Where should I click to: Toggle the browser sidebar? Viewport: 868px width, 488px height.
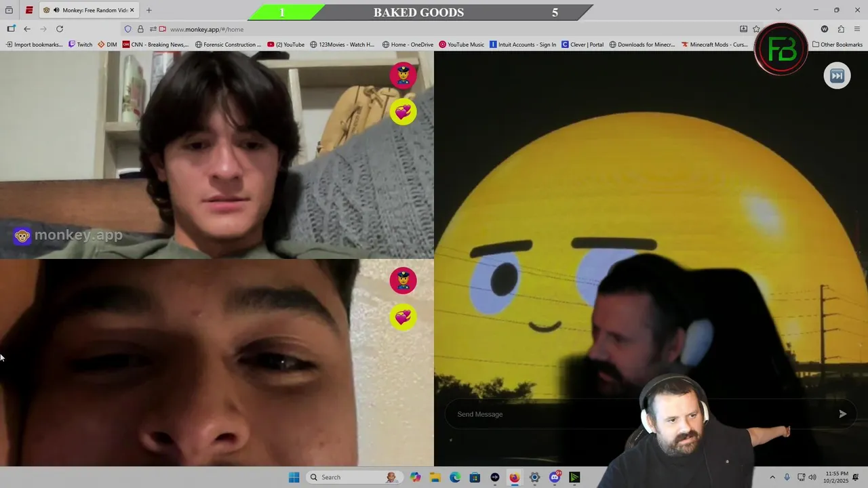click(x=11, y=29)
